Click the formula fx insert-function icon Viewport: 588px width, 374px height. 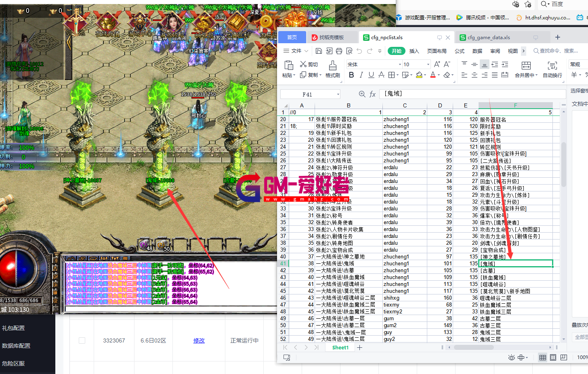[372, 94]
